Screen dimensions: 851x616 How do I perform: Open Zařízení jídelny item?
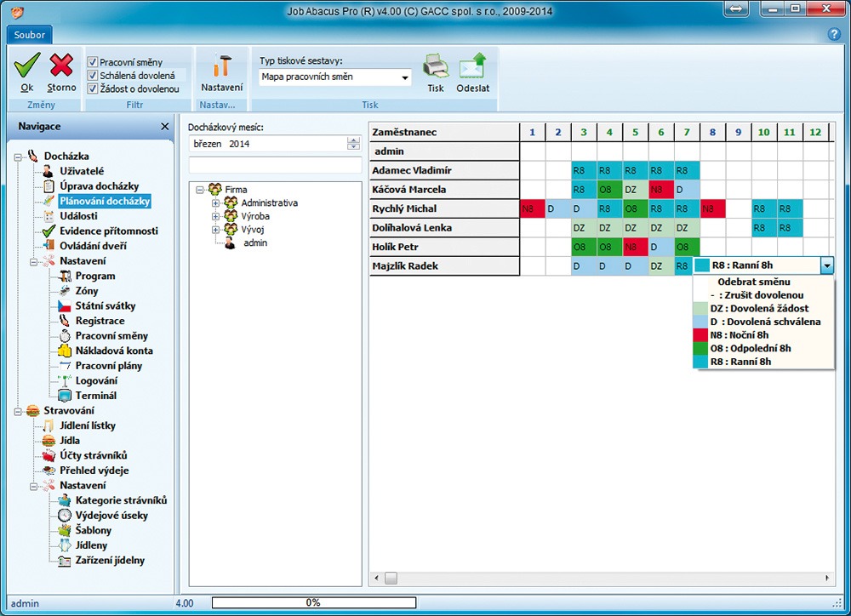(110, 560)
